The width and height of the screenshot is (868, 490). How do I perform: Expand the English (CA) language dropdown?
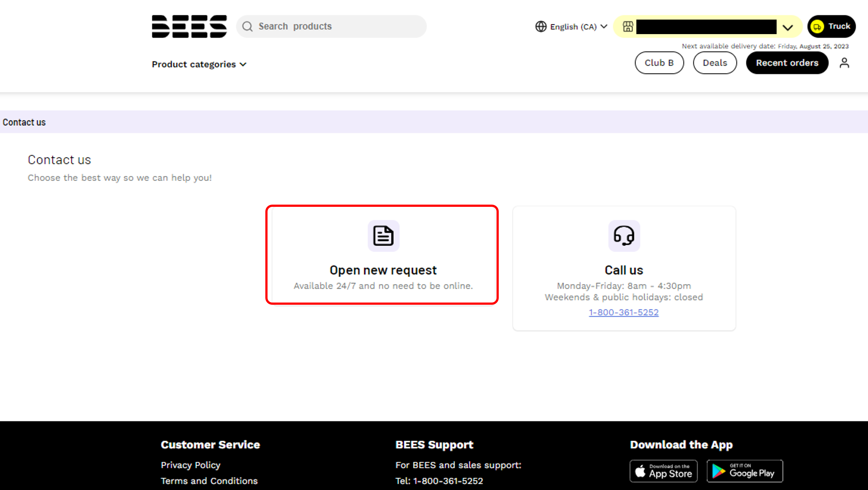[x=571, y=27]
